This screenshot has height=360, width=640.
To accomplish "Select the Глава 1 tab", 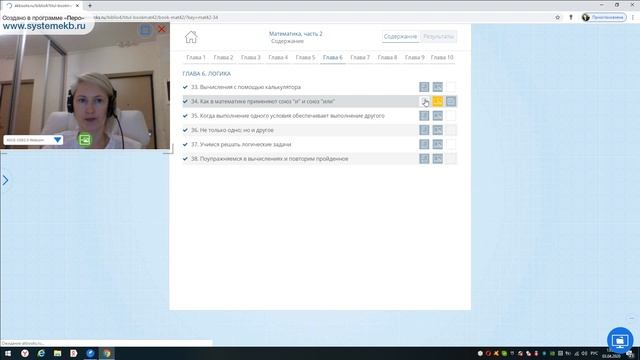I will click(x=196, y=58).
